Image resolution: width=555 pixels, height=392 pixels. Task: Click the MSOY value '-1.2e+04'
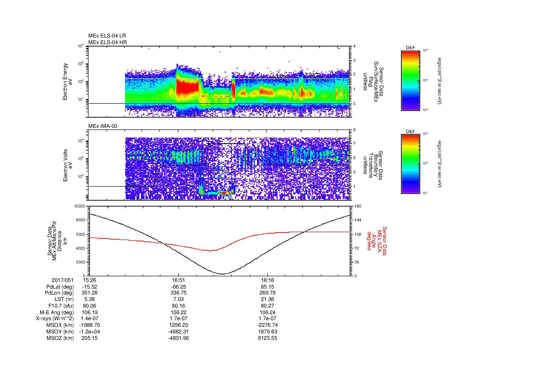coord(89,332)
